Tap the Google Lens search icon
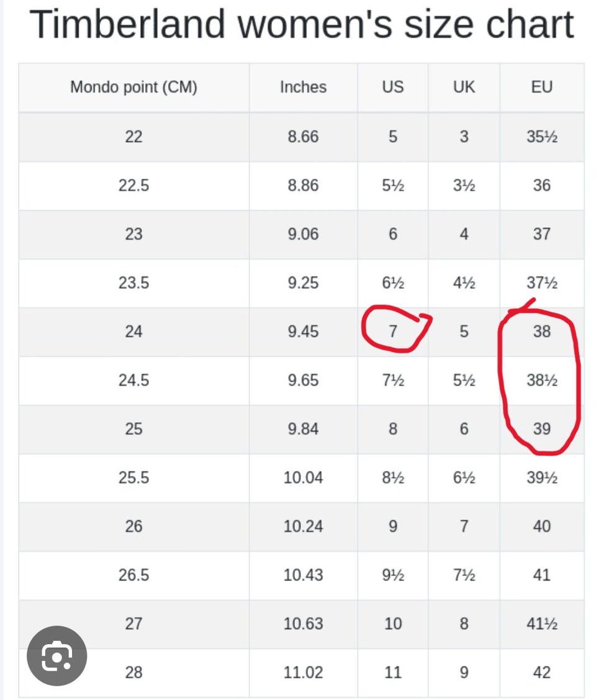Image resolution: width=596 pixels, height=700 pixels. pyautogui.click(x=56, y=655)
